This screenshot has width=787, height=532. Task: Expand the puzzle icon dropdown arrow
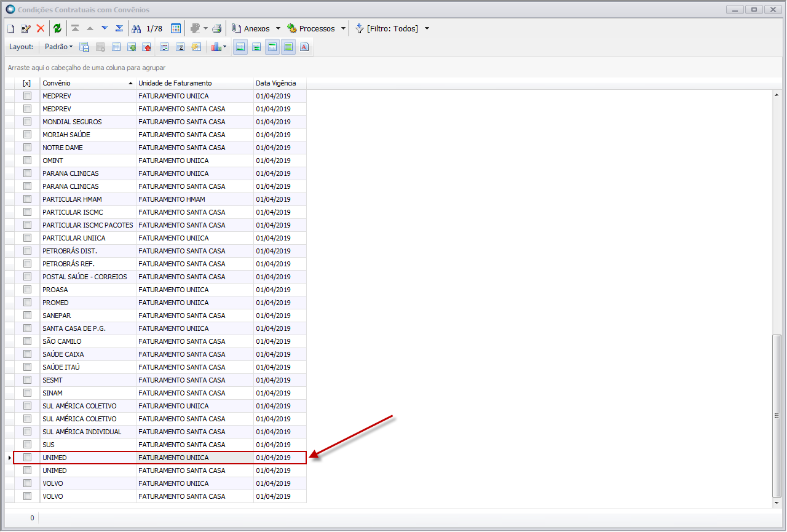[x=205, y=28]
